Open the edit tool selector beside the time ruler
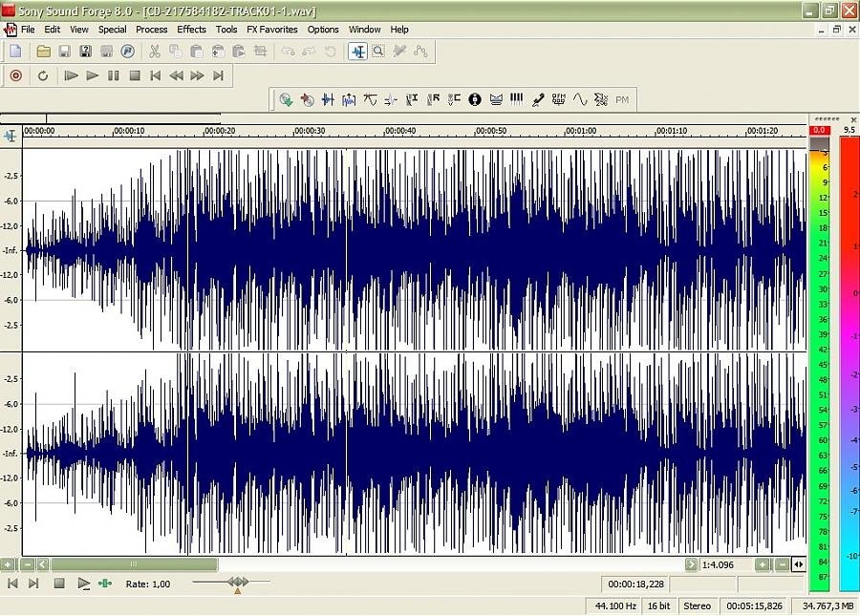 pos(11,136)
